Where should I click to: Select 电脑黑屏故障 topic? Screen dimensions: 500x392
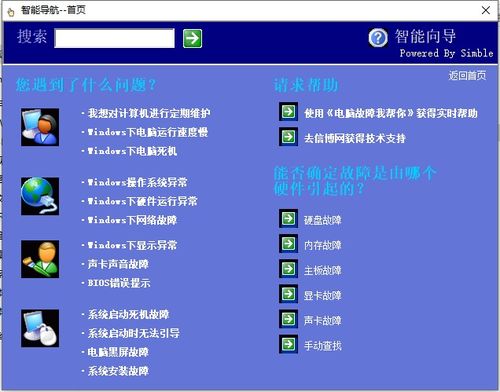118,352
